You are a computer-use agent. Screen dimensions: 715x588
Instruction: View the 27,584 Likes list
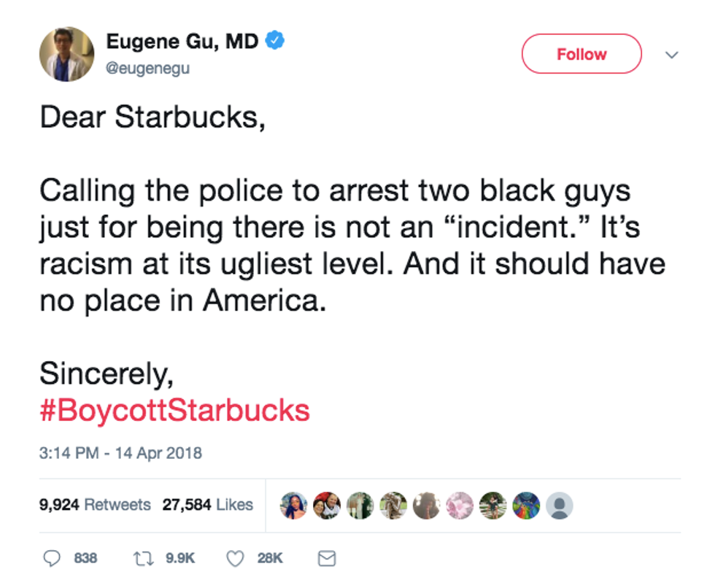click(208, 505)
